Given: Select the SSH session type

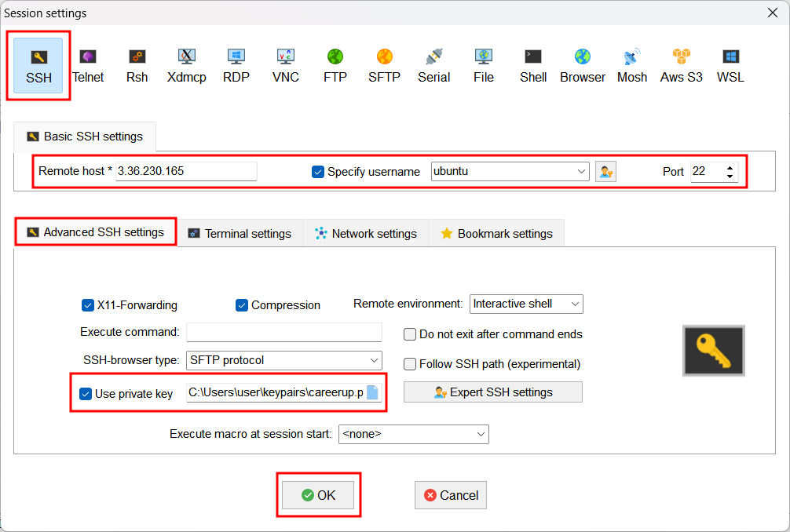Looking at the screenshot, I should click(38, 65).
